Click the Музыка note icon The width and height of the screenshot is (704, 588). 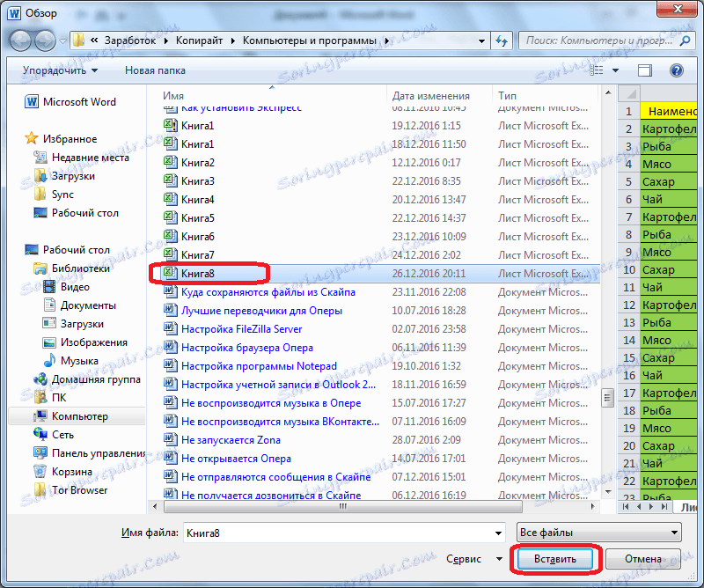pyautogui.click(x=49, y=360)
